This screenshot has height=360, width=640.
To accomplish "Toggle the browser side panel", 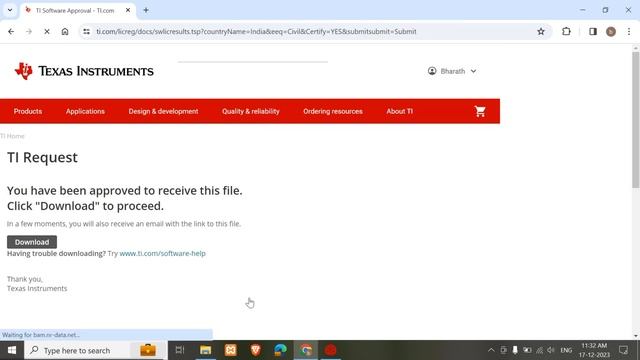I will coord(593,31).
